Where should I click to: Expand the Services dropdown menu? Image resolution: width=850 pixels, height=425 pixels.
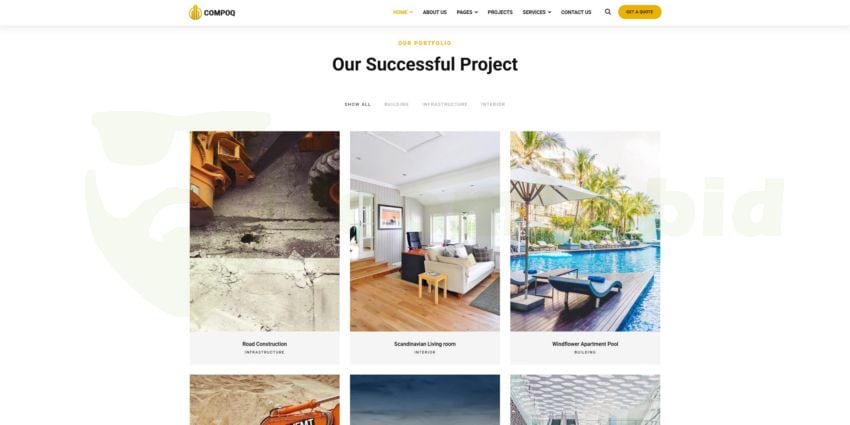(x=537, y=12)
